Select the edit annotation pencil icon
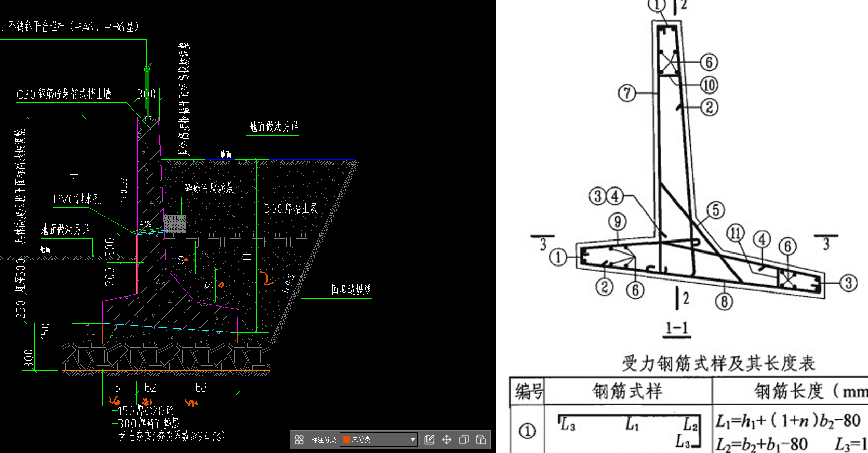Image resolution: width=868 pixels, height=453 pixels. tap(430, 439)
